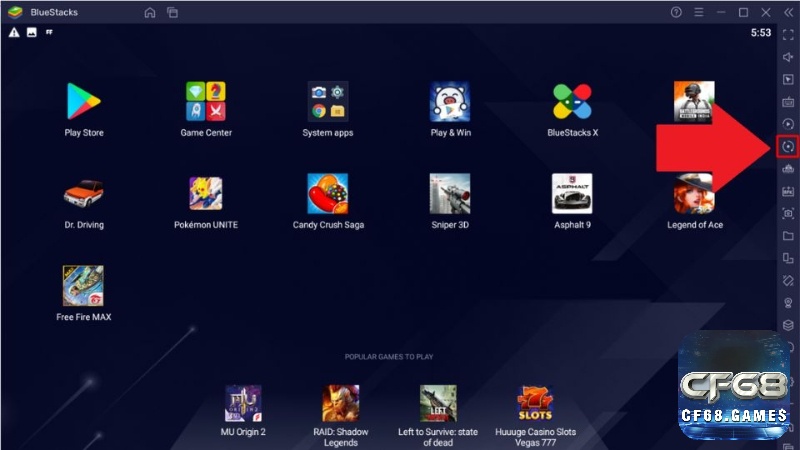Click the warning triangle notification icon
The width and height of the screenshot is (800, 450).
coord(14,33)
